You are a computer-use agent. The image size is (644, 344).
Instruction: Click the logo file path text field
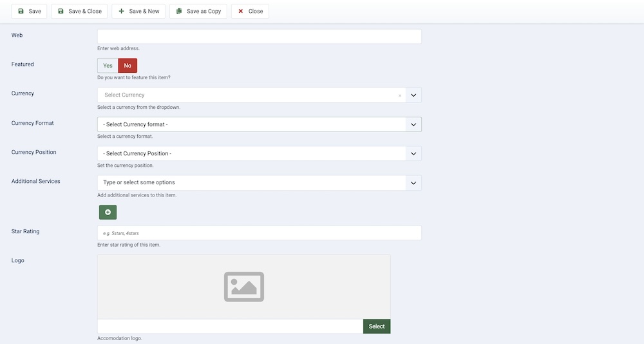click(x=230, y=327)
